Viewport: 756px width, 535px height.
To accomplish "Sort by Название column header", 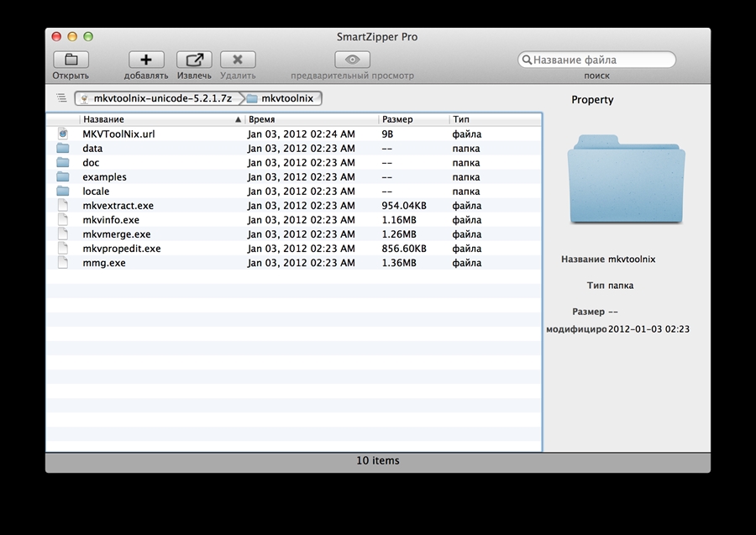I will pyautogui.click(x=162, y=119).
